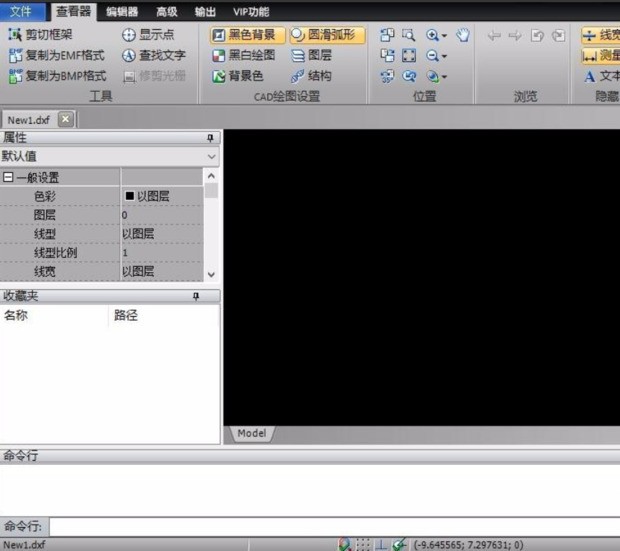The image size is (620, 551).
Task: Select 复制为EMF格式 copy option
Action: 58,55
